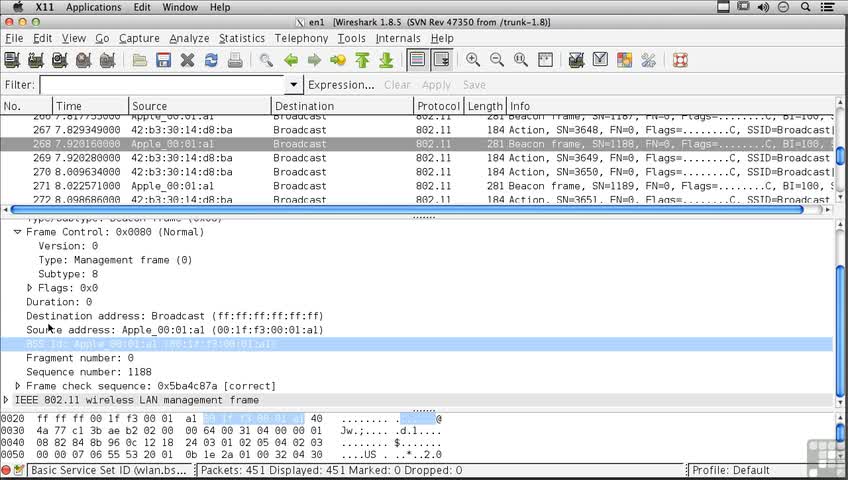
Task: Click in the display Filter text field
Action: [x=163, y=85]
